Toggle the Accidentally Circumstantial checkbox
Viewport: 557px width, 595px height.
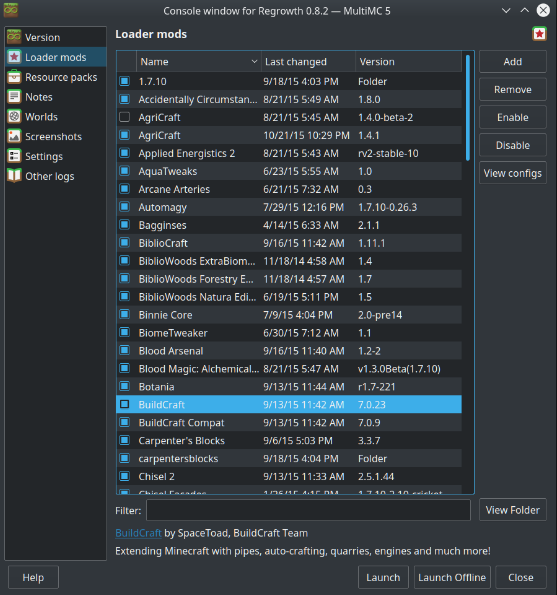[124, 99]
